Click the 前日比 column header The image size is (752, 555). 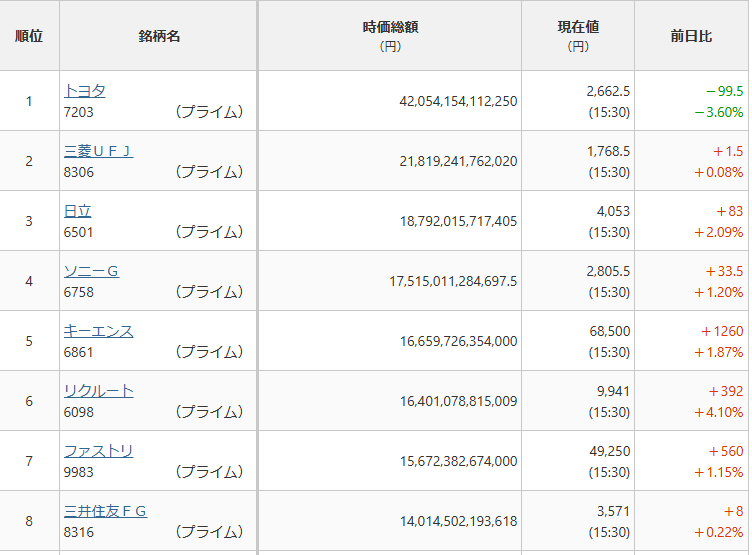click(691, 36)
